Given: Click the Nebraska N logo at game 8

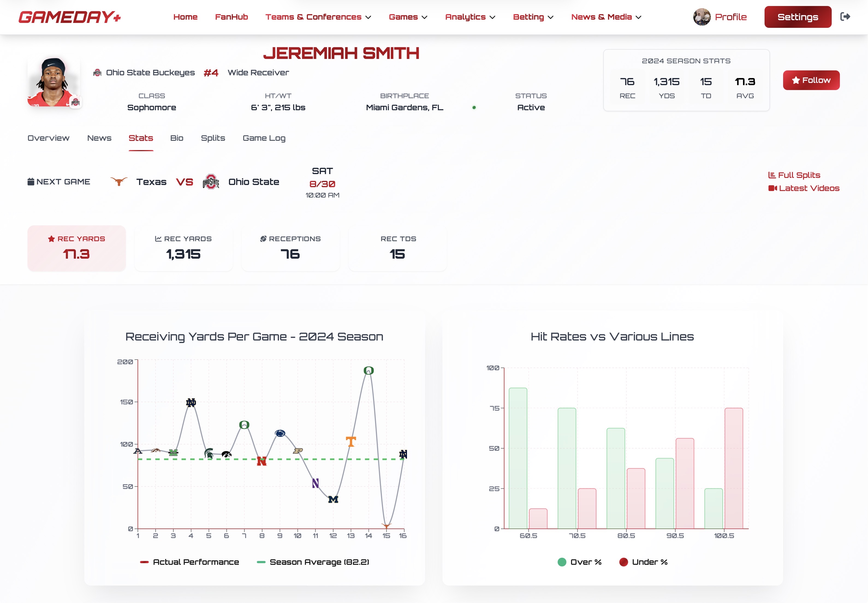Looking at the screenshot, I should tap(261, 461).
